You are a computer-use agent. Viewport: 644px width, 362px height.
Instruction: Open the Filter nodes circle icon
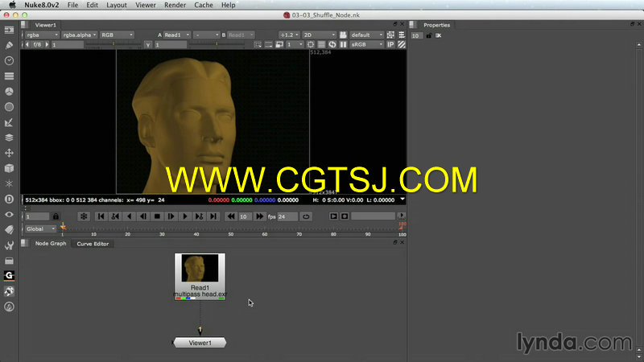(x=9, y=107)
